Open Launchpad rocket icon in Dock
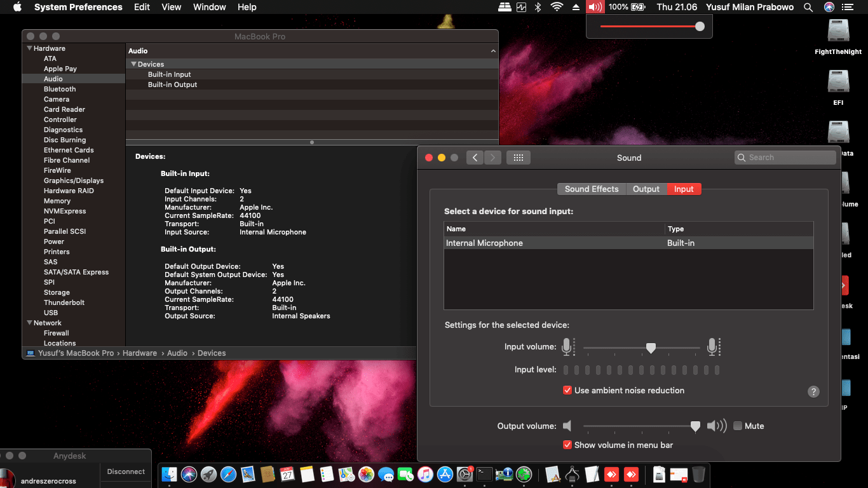Screen dimensions: 868x488 tap(208, 474)
